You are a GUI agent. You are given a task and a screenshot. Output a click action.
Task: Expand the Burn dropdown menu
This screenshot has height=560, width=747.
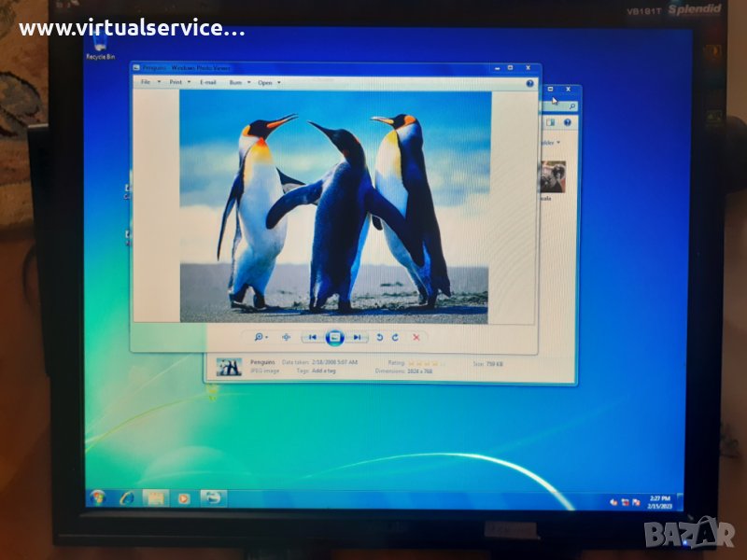click(238, 82)
